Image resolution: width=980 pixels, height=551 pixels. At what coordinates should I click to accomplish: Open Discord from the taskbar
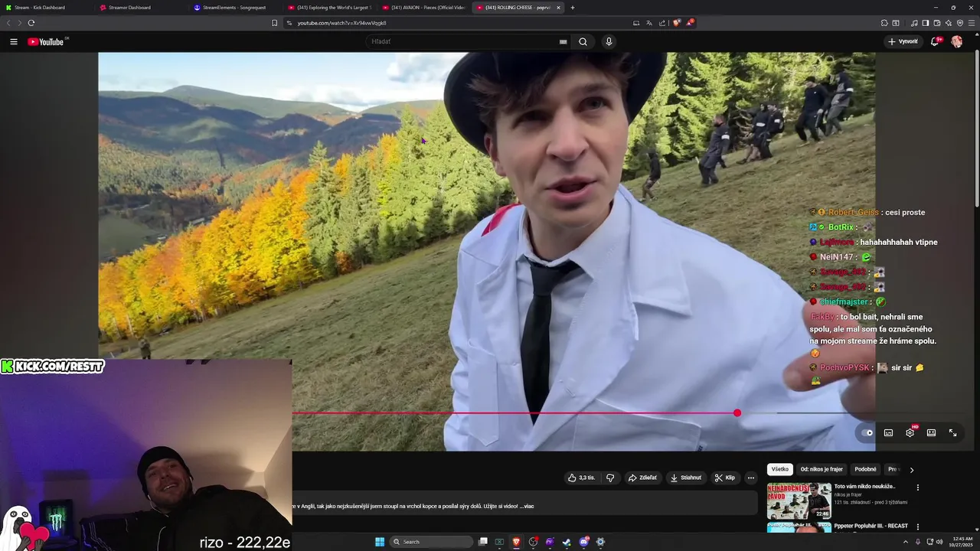click(x=584, y=542)
